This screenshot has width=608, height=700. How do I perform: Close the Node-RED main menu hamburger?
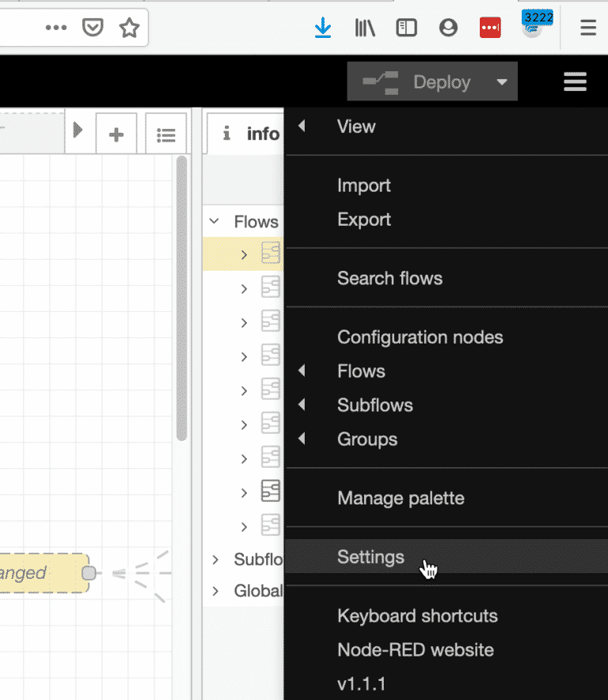coord(575,82)
